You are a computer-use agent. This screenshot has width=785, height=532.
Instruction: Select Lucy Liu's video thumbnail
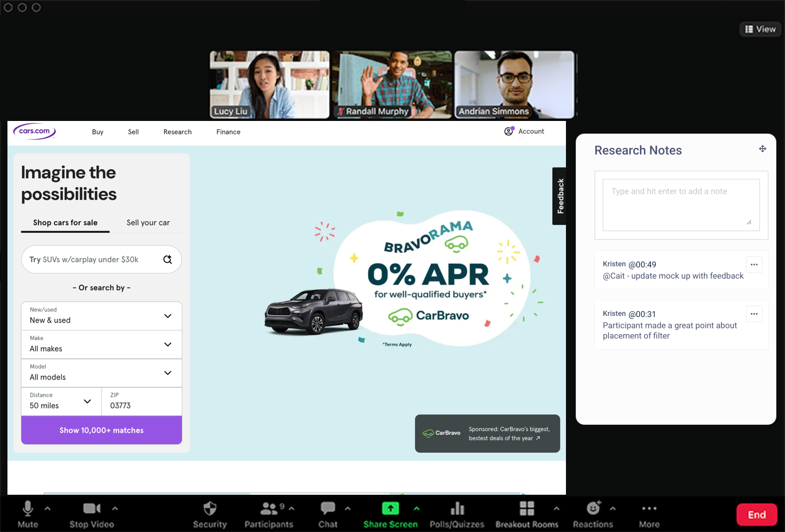(270, 85)
